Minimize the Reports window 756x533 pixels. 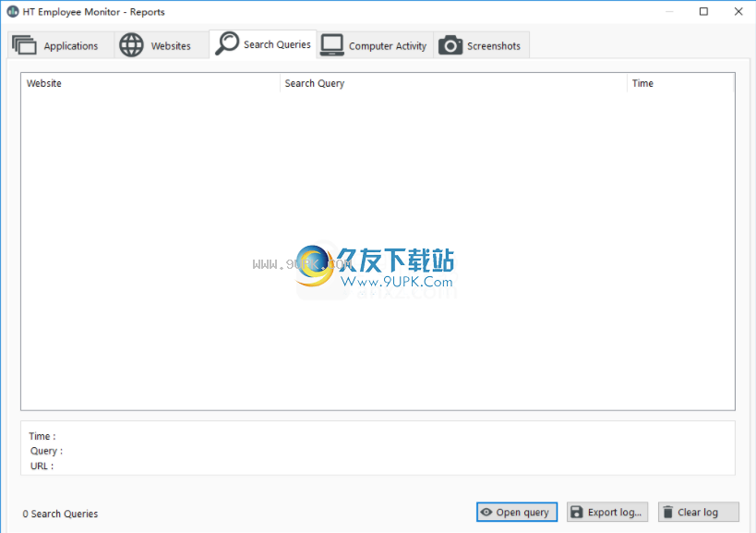[x=669, y=12]
